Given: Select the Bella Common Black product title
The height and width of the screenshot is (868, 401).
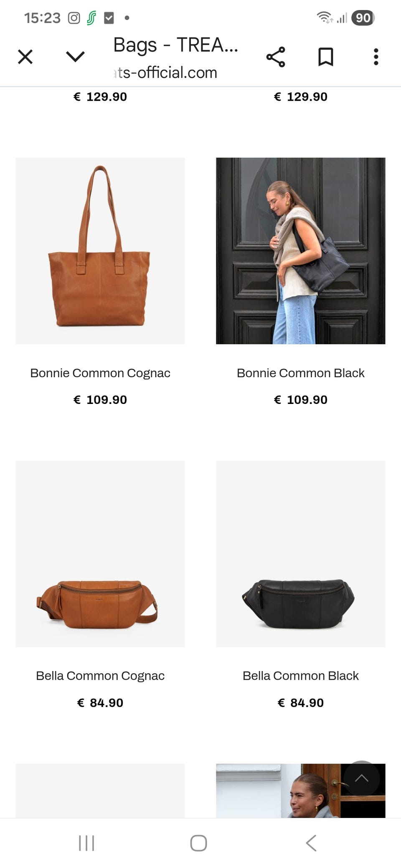Looking at the screenshot, I should coord(301,676).
